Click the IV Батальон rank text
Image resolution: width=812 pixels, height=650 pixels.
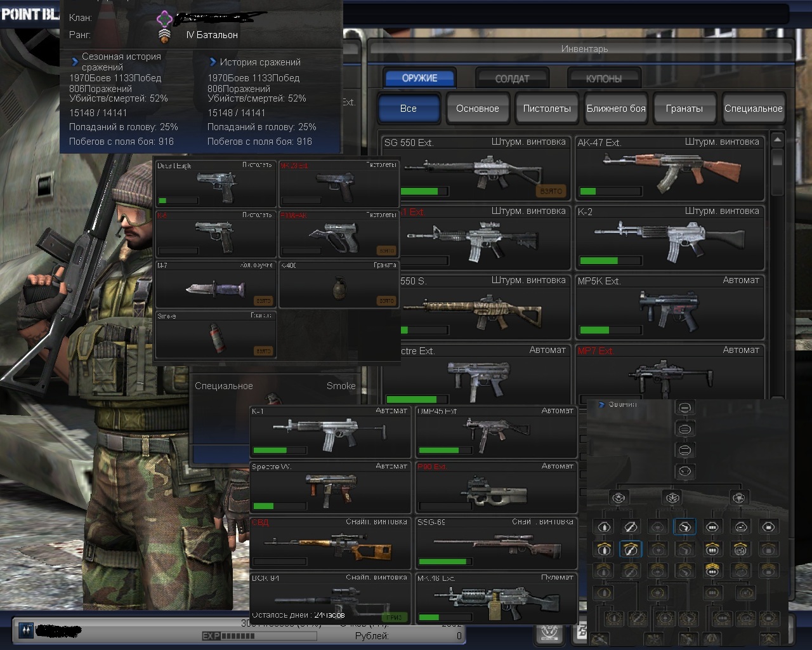(212, 35)
